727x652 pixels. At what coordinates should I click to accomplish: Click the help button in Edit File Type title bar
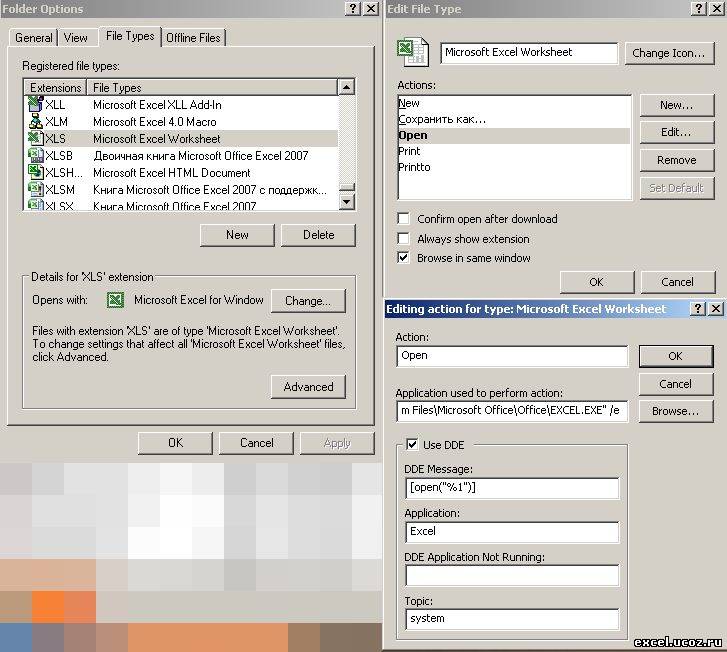699,8
